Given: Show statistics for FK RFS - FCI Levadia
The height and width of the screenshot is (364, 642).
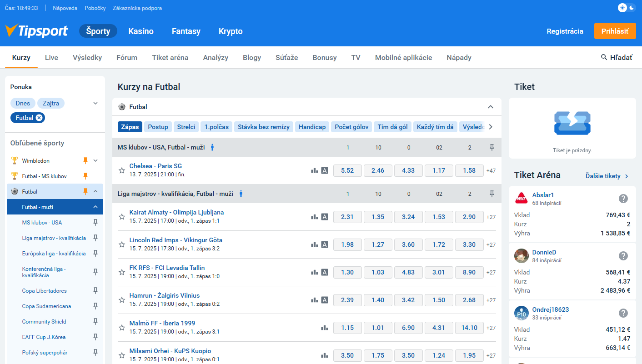Looking at the screenshot, I should [x=314, y=272].
